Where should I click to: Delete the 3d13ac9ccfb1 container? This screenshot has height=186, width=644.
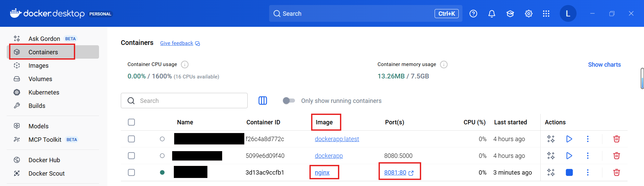(x=616, y=172)
